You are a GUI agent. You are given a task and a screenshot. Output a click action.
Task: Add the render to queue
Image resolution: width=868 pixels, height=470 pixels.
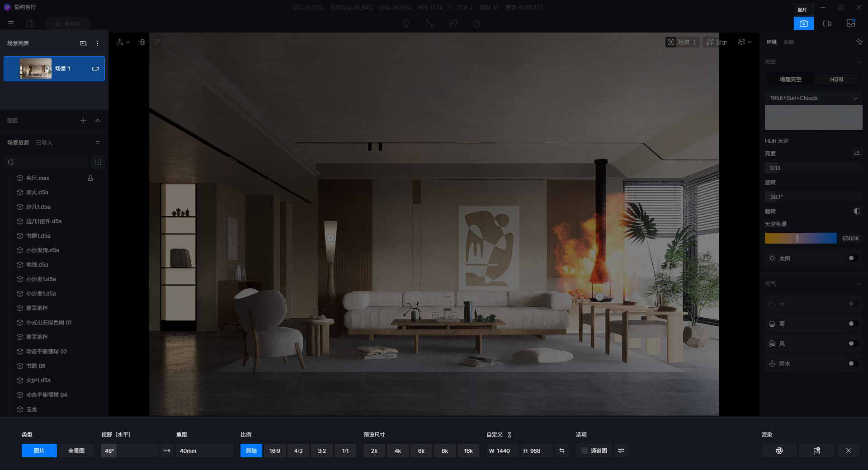(816, 451)
